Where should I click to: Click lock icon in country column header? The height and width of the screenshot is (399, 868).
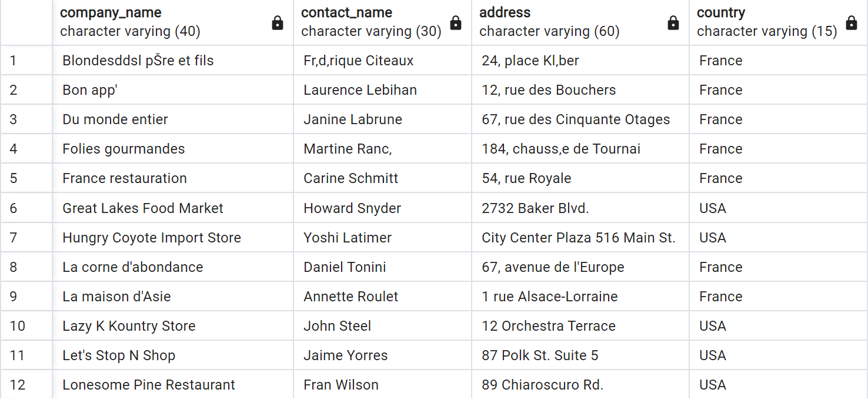coord(852,23)
